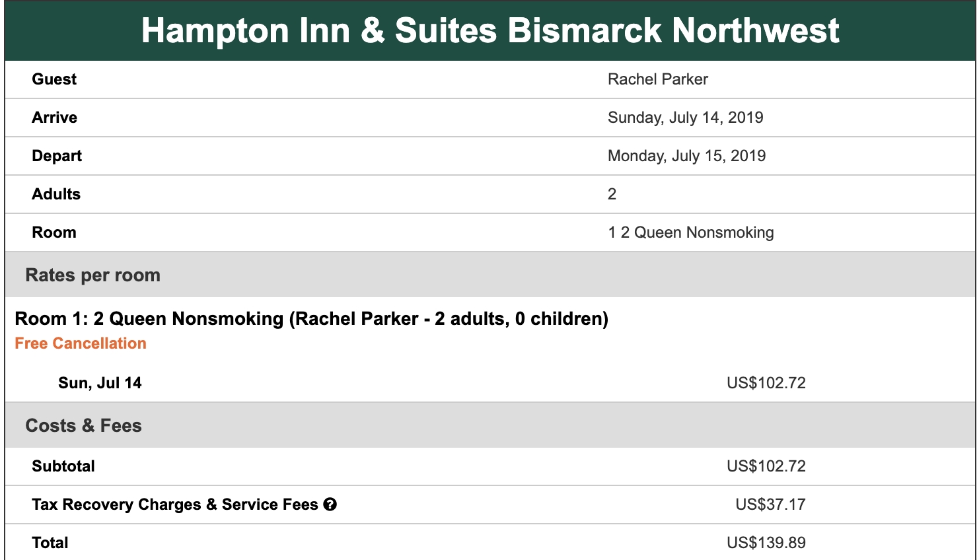Click the Rates per room section header
The image size is (979, 560).
point(92,275)
